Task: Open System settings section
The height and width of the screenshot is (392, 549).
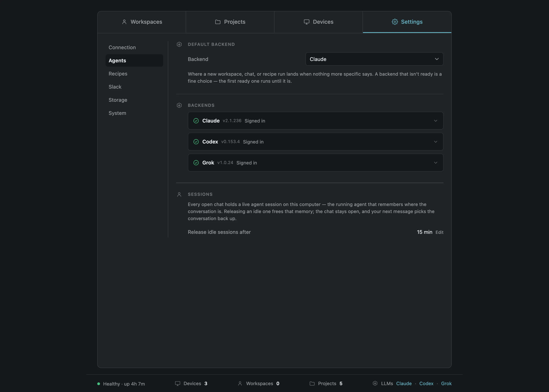Action: click(x=134, y=113)
